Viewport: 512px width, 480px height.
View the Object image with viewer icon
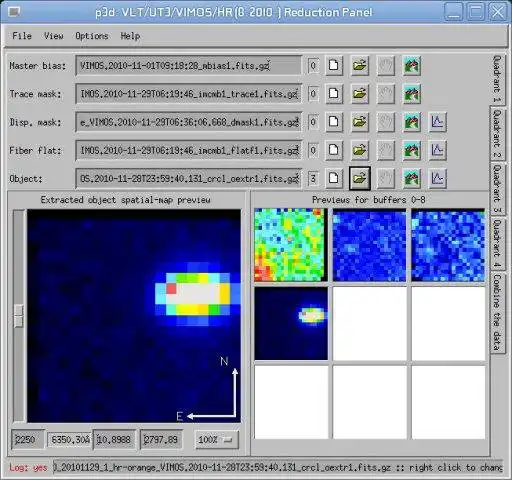(412, 178)
